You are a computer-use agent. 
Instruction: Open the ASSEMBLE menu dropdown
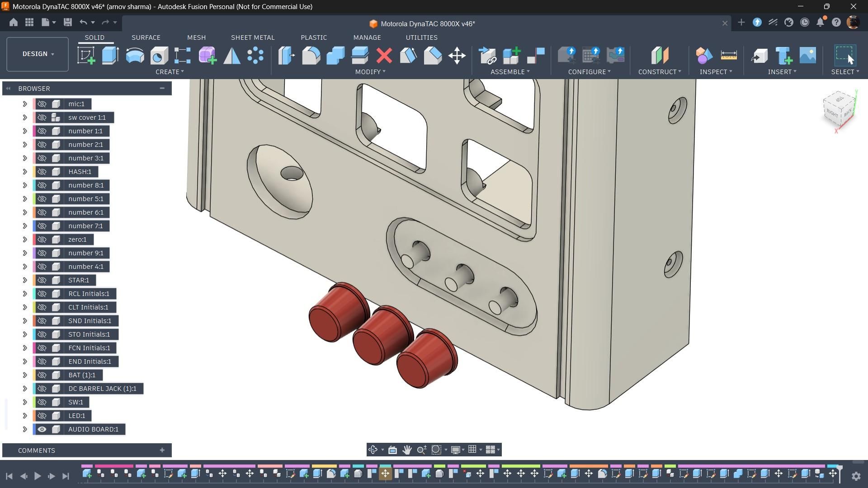point(510,72)
